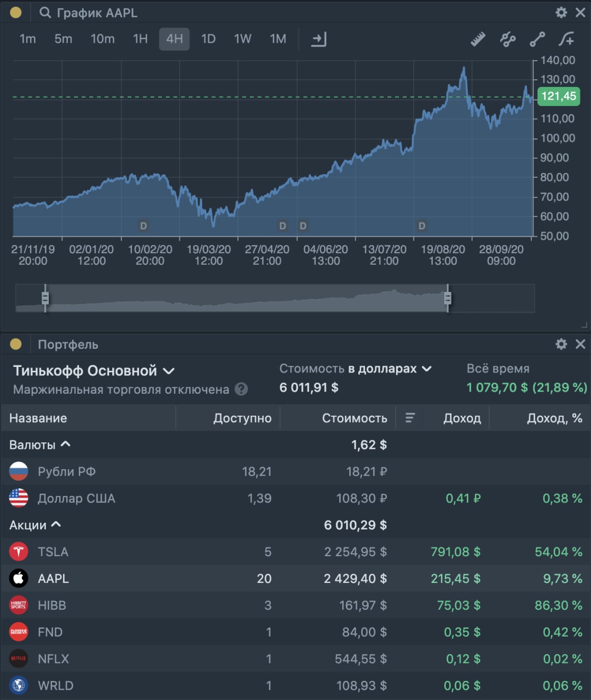Click the Apple logo icon
Image resolution: width=591 pixels, height=700 pixels.
pyautogui.click(x=19, y=579)
